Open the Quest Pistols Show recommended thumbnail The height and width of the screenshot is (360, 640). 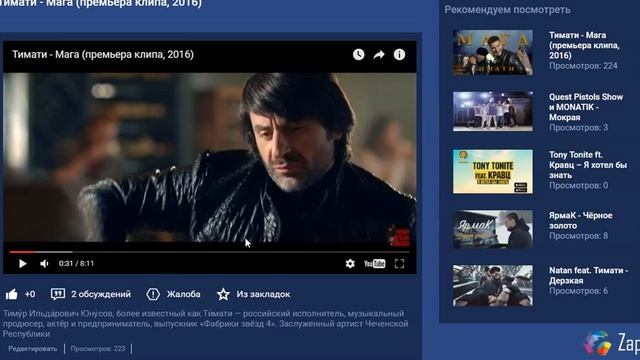pos(493,111)
